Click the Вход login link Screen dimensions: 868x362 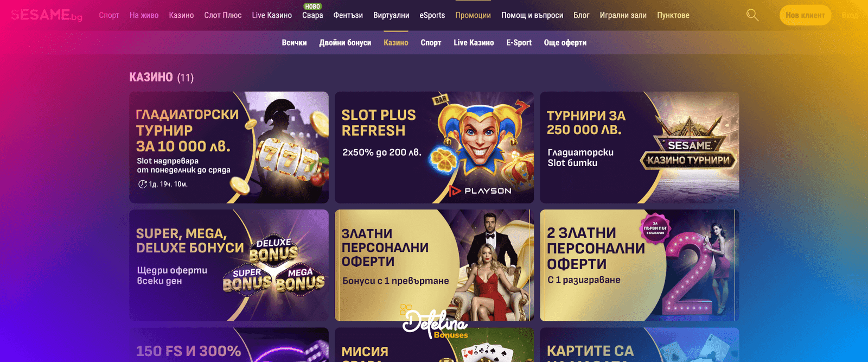(850, 15)
